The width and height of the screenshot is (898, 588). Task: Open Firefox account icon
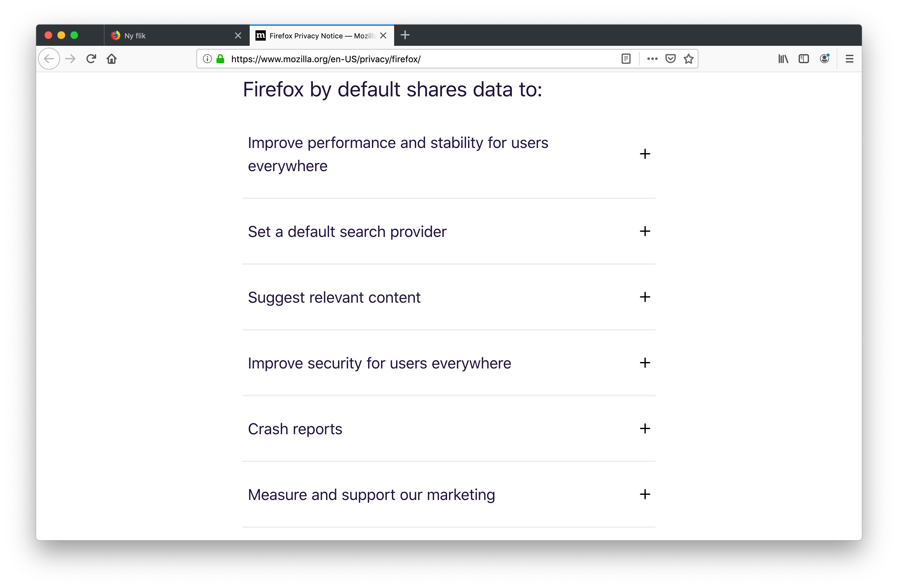[x=824, y=59]
